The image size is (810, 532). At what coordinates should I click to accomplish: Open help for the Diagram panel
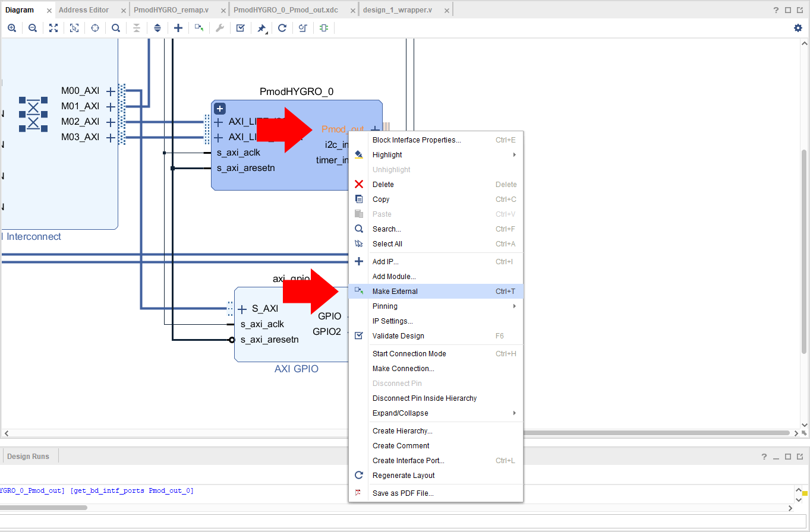point(776,10)
